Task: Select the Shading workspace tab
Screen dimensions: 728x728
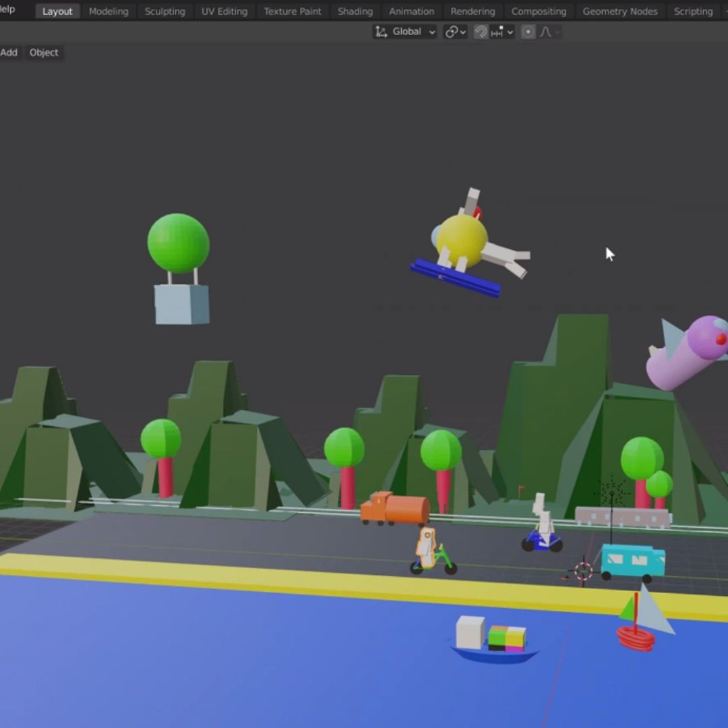Action: (355, 11)
